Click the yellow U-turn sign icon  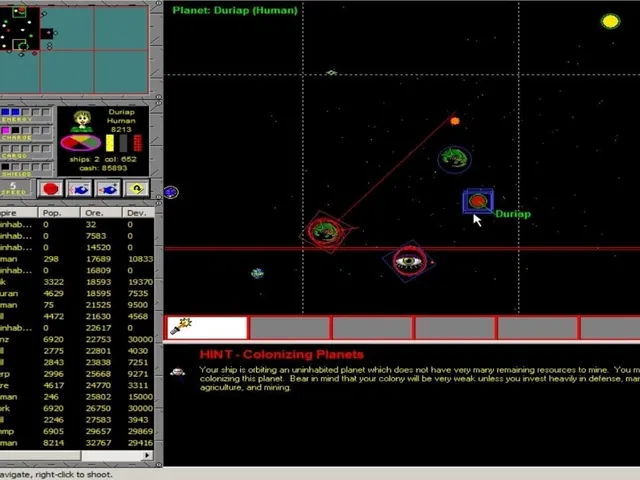[136, 189]
